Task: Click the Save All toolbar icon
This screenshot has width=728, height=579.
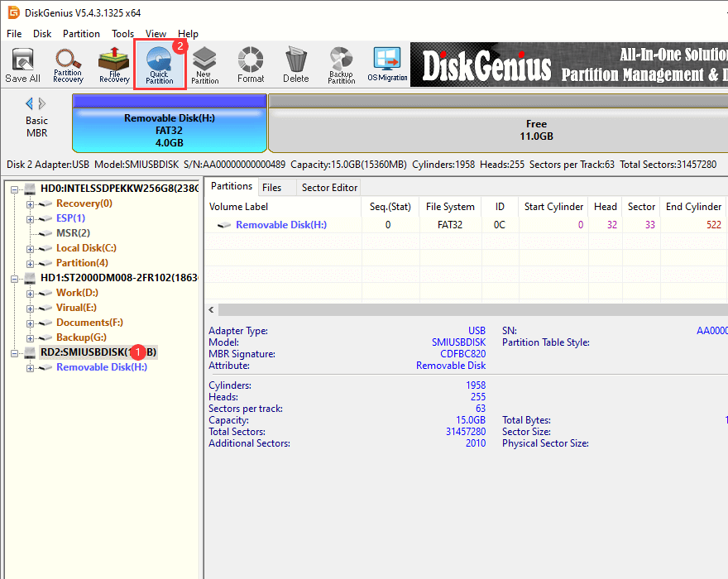Action: (x=22, y=65)
